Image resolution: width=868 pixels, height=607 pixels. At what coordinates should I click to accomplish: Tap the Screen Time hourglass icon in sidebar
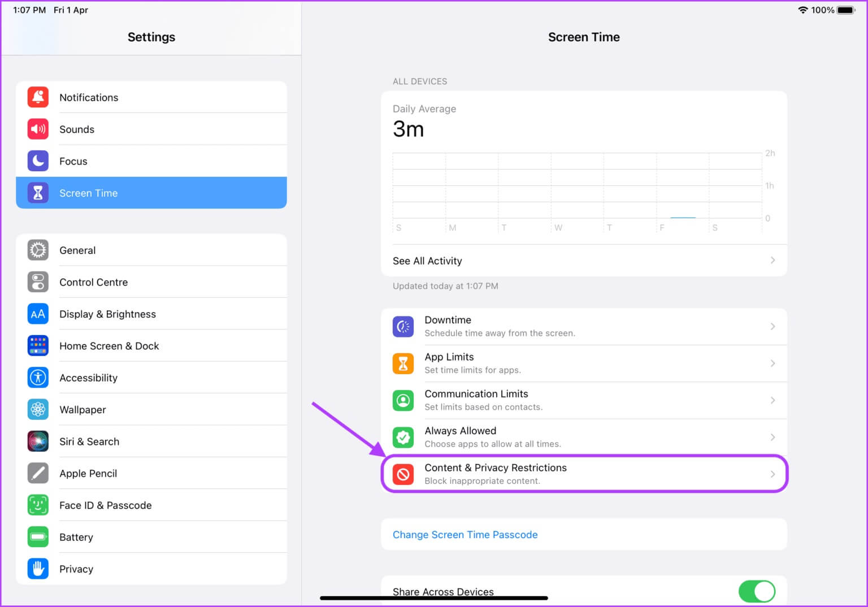point(38,193)
